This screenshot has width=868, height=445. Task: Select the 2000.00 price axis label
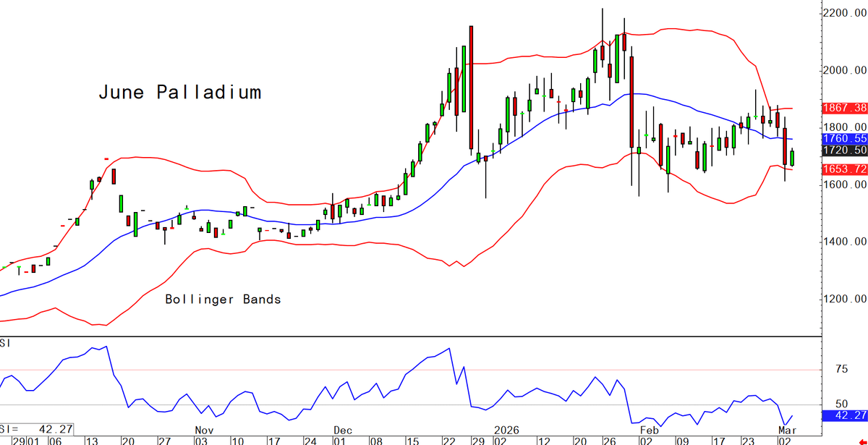coord(846,71)
